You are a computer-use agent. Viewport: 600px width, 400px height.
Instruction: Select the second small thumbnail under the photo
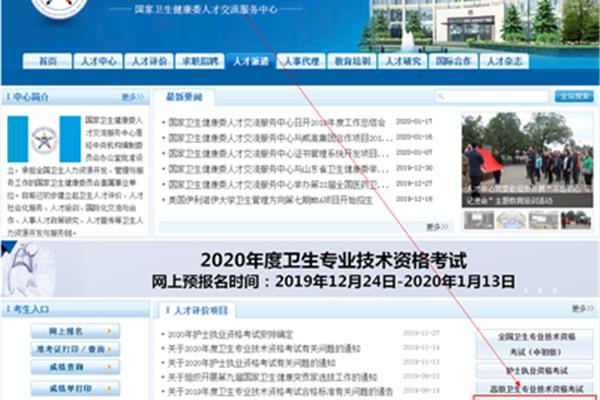[x=511, y=220]
